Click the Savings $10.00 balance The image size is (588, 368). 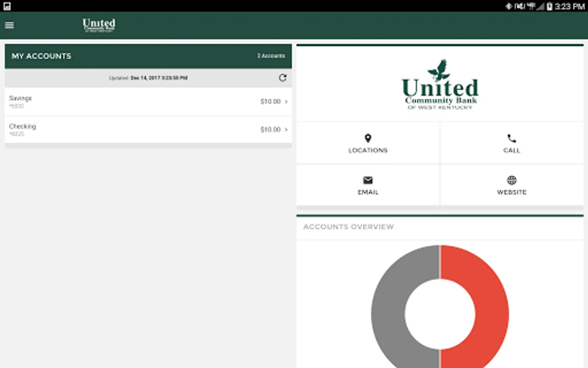click(x=270, y=101)
